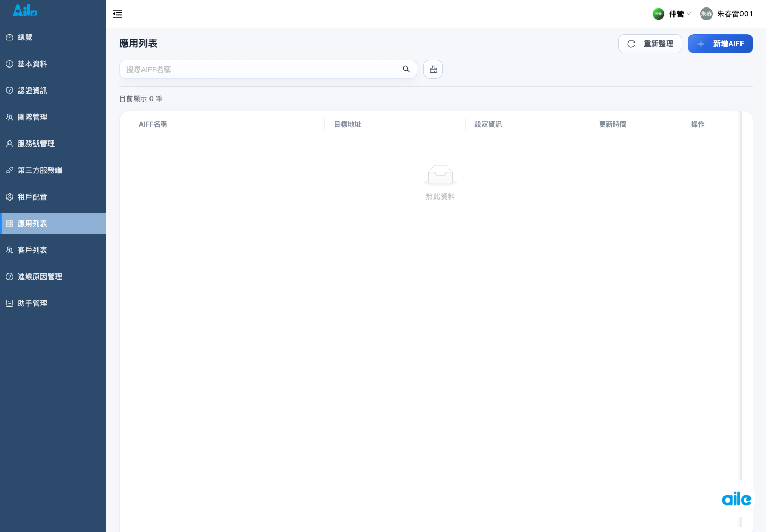This screenshot has height=532, width=766.
Task: Go to 租戶配置 settings
Action: tap(53, 197)
